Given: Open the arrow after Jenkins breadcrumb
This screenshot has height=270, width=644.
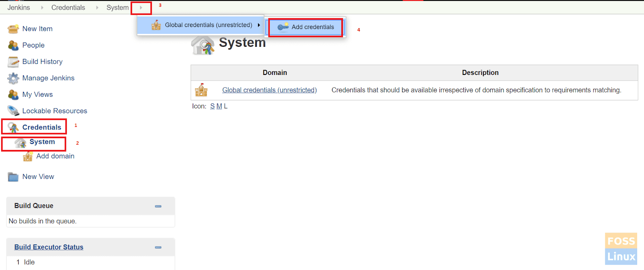Looking at the screenshot, I should pos(42,8).
